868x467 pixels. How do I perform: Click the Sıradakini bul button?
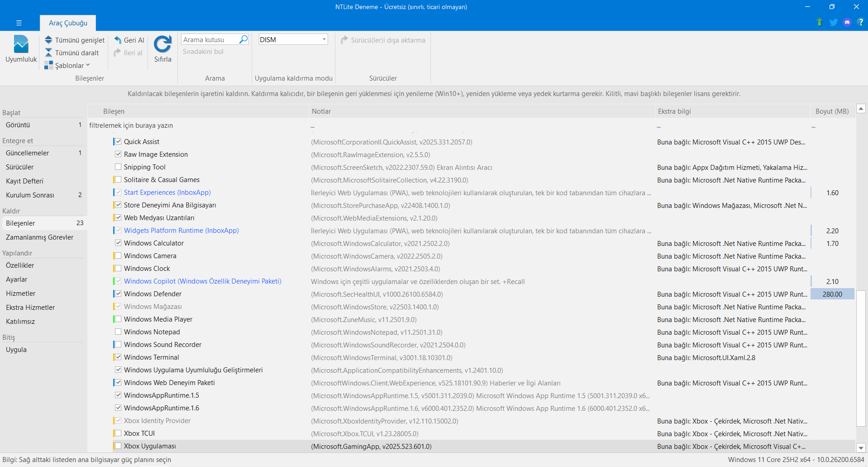click(203, 52)
